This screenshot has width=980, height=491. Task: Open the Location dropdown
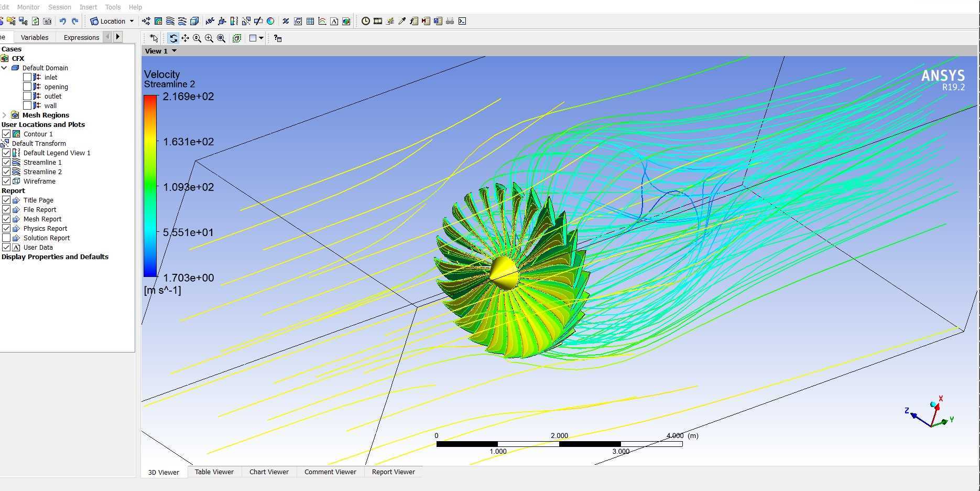coord(112,21)
